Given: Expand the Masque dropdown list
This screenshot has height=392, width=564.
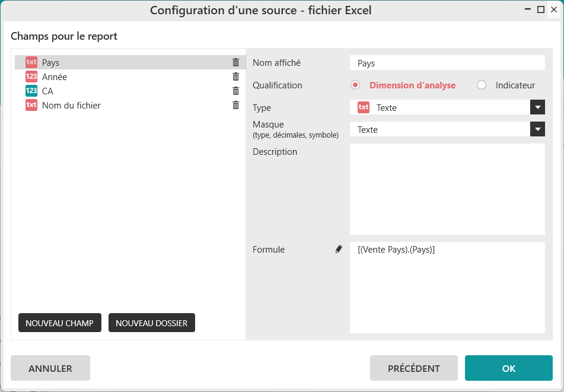Looking at the screenshot, I should pyautogui.click(x=537, y=129).
